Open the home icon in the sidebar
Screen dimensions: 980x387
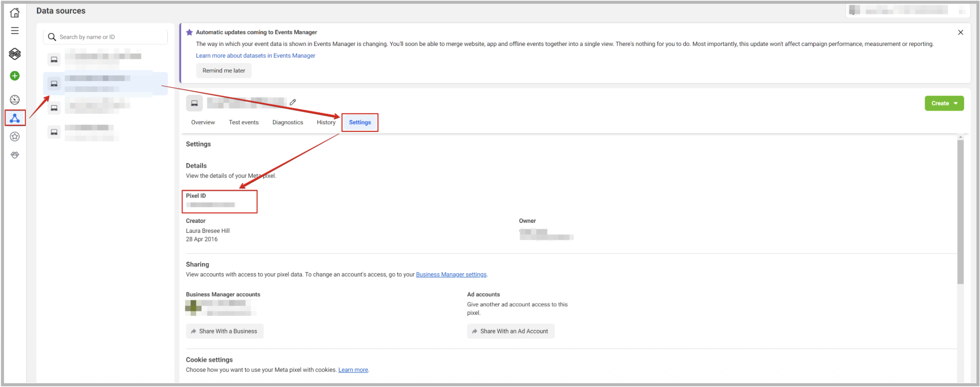[x=15, y=13]
